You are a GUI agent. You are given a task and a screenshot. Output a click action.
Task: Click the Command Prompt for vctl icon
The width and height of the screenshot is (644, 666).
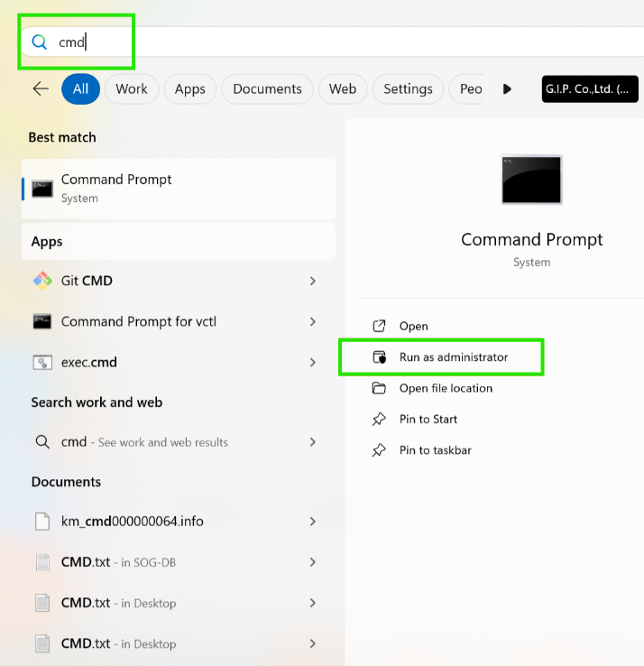coord(42,321)
